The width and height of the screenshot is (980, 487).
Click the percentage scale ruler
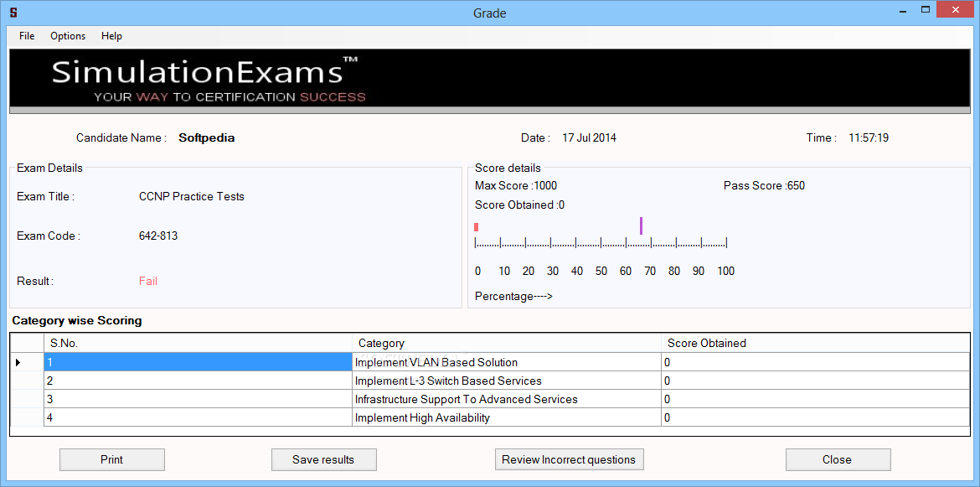pos(601,242)
